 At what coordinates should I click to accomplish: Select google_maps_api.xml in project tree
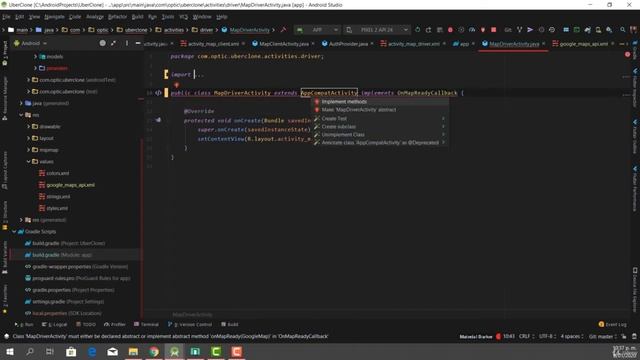[70, 185]
